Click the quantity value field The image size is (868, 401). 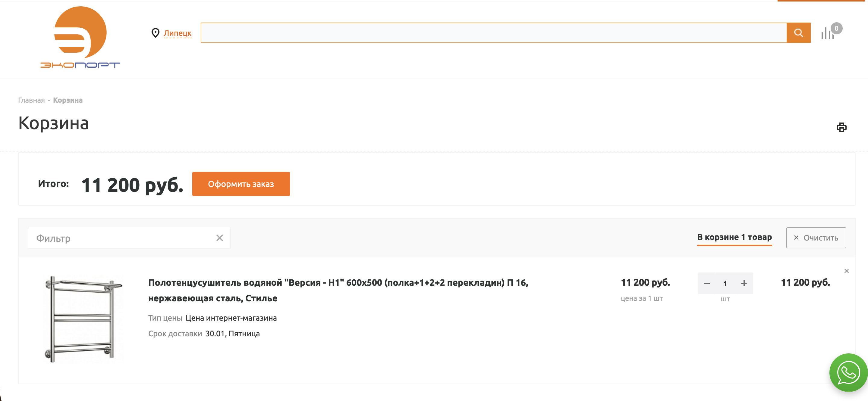tap(725, 284)
